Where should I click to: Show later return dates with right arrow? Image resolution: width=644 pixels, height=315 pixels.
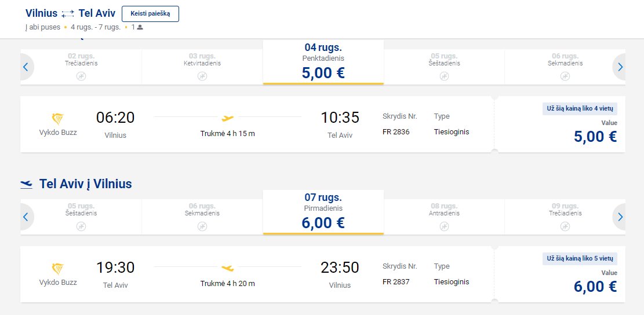pos(620,217)
